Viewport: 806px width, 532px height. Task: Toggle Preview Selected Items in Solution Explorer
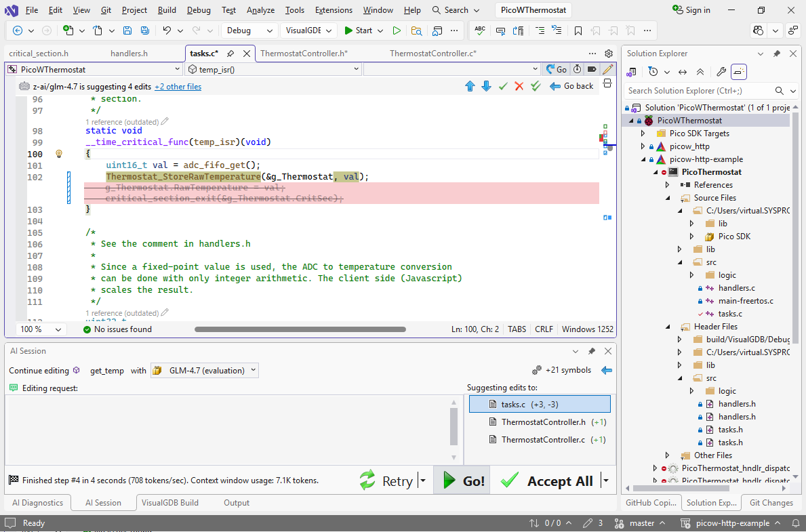click(x=739, y=72)
